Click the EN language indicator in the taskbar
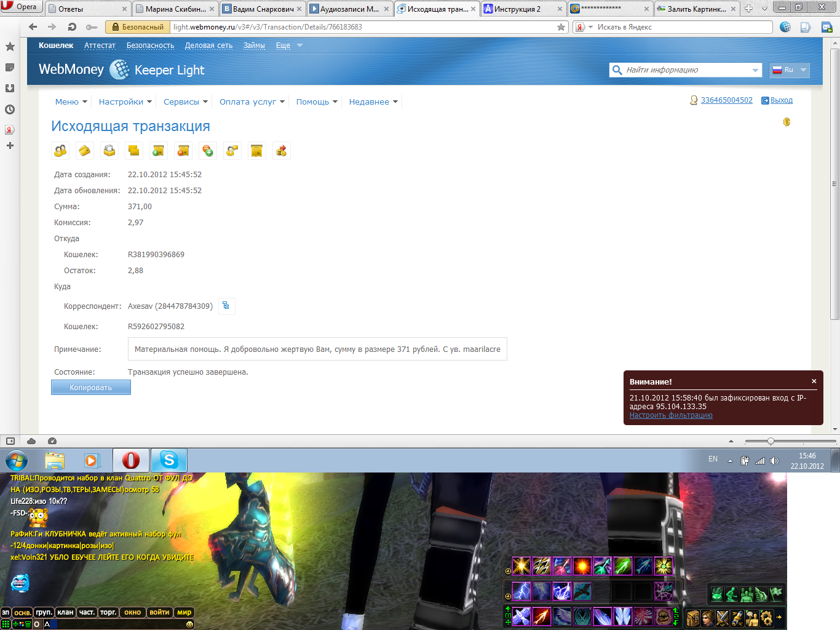Viewport: 840px width, 630px height. pyautogui.click(x=713, y=459)
